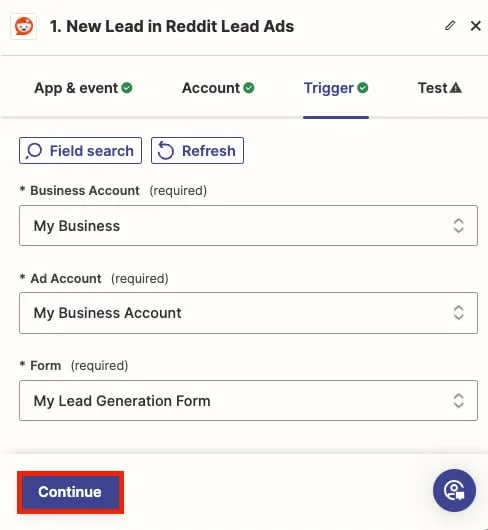The height and width of the screenshot is (530, 488).
Task: Click the Reddit Lead Ads app icon
Action: click(23, 26)
